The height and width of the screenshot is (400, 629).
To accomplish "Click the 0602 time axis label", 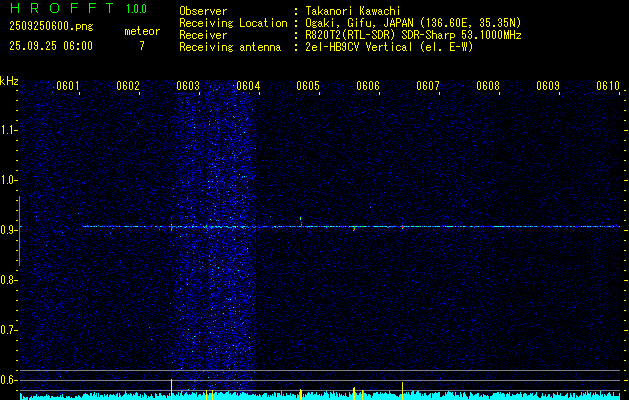I will [128, 86].
